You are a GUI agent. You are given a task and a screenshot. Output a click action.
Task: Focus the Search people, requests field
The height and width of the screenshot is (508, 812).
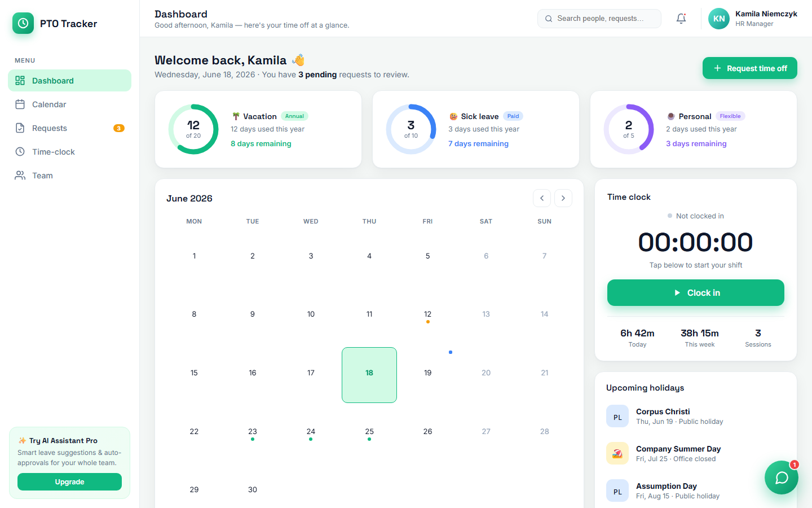coord(599,19)
